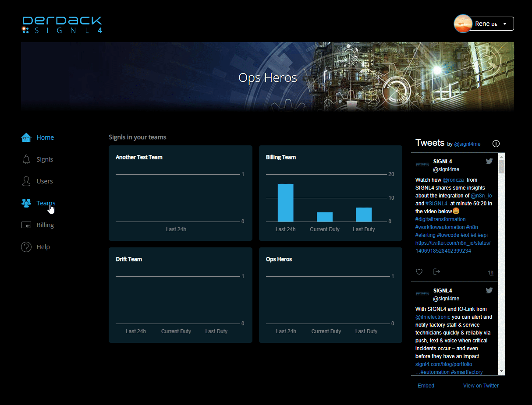Screen dimensions: 532x405
Task: Click the tweets scrollbar down arrow
Action: (502, 371)
